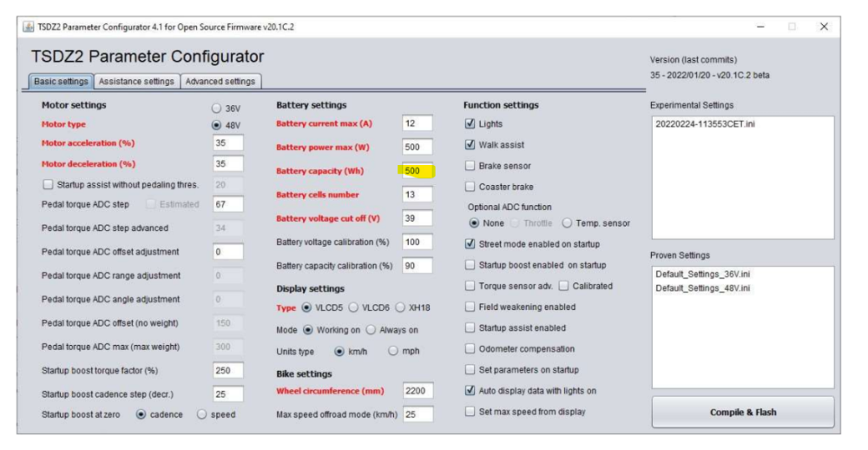
Task: Choose the XH18 display type
Action: click(x=400, y=308)
